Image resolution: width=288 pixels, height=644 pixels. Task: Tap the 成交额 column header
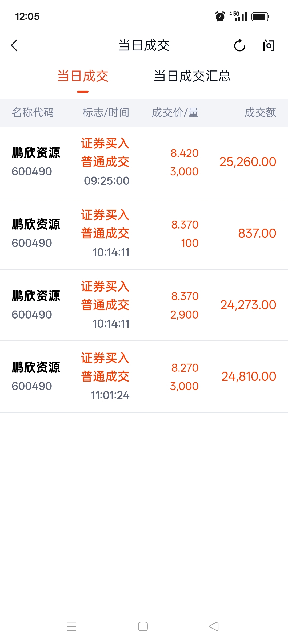pos(260,113)
